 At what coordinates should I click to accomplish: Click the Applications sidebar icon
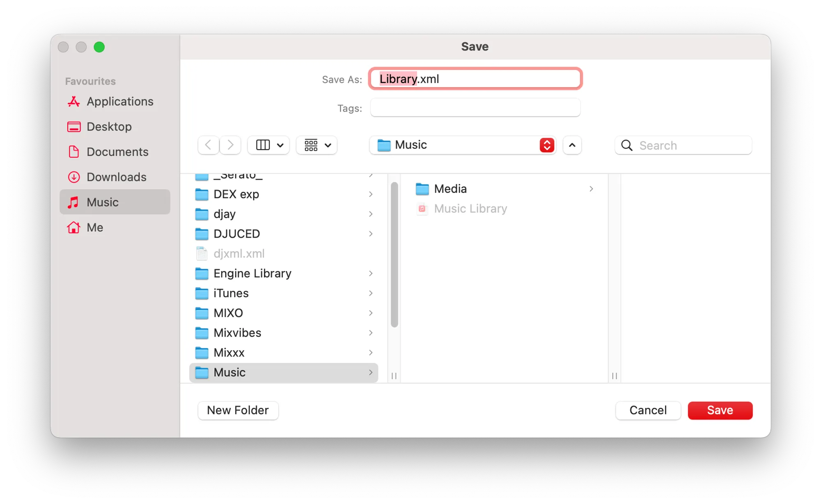[74, 101]
